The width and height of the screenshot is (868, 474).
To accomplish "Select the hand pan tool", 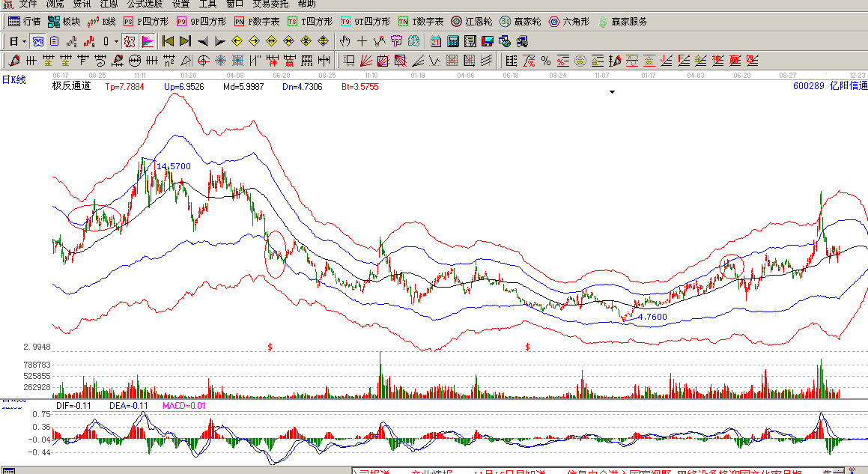I will 345,41.
